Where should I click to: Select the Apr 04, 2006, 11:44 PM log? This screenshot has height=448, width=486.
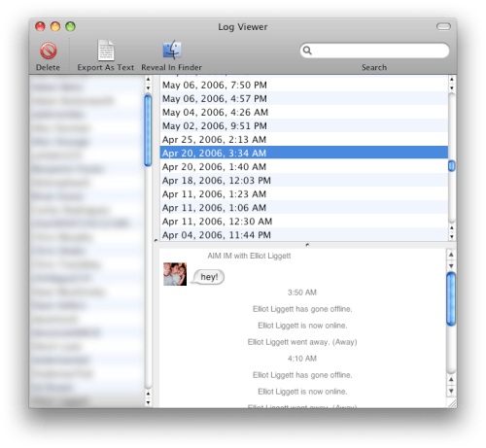[x=304, y=235]
